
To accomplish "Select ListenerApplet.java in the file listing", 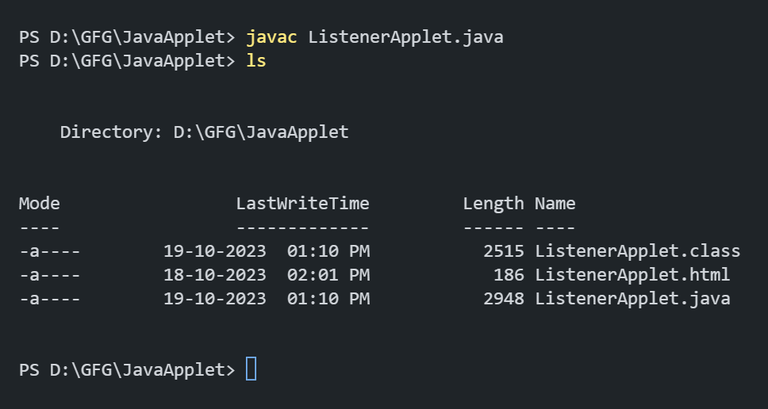I will 632,298.
